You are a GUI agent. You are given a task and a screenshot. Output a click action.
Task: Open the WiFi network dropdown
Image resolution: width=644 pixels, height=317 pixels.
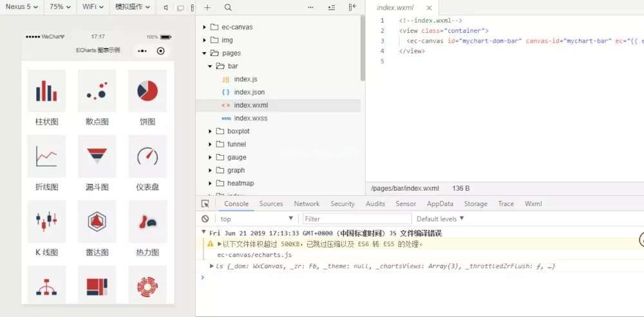point(95,7)
